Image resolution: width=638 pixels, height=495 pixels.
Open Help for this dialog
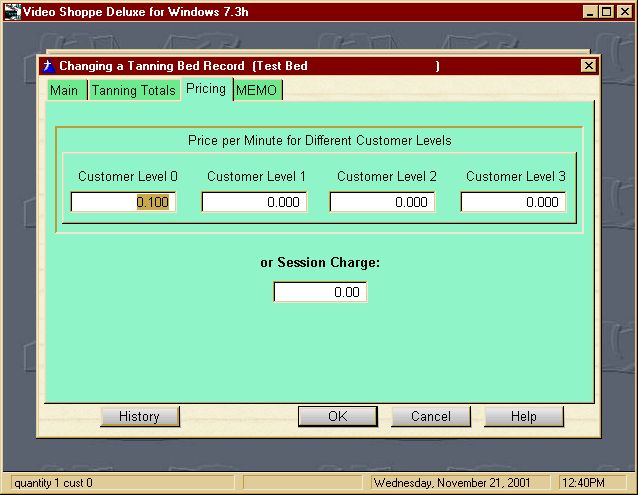click(524, 416)
